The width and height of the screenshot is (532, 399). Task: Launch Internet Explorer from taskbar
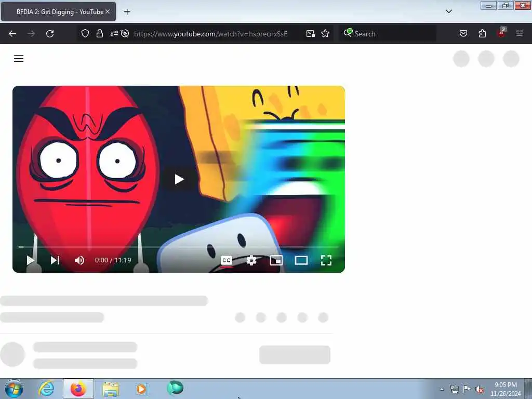(x=46, y=389)
